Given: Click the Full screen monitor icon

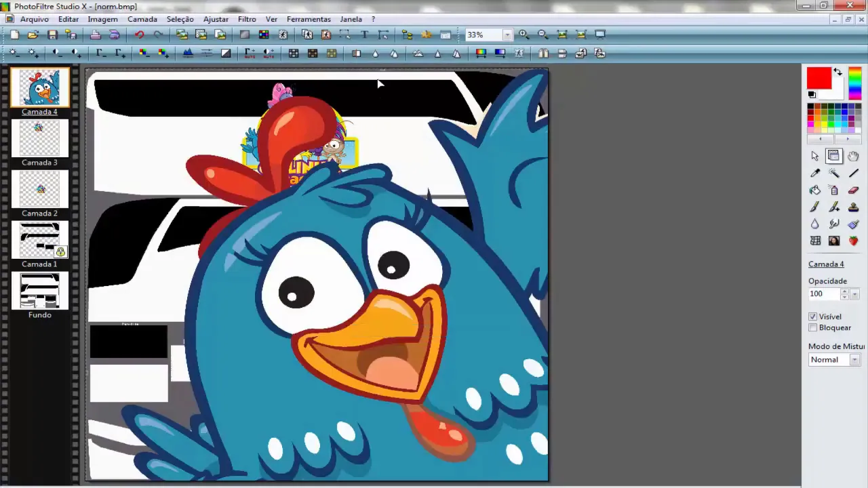Looking at the screenshot, I should coord(600,35).
